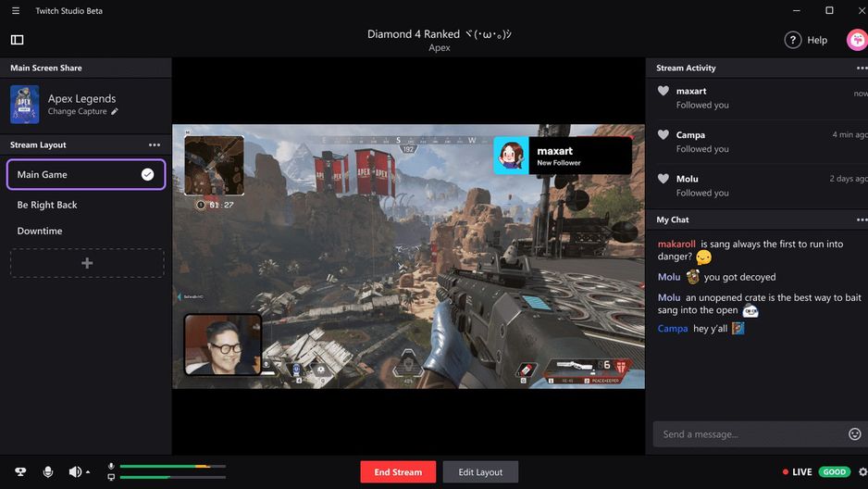Viewport: 868px width, 489px height.
Task: Open Stream Activity options menu
Action: pos(862,68)
